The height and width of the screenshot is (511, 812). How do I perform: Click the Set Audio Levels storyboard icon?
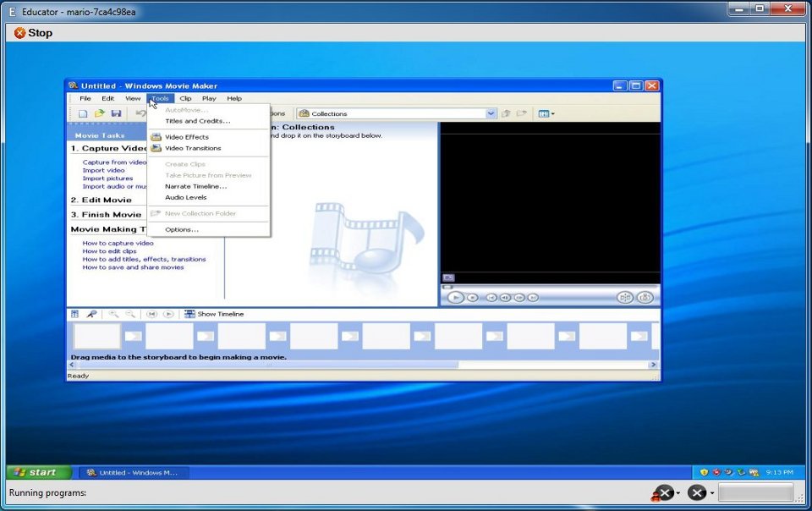point(75,314)
